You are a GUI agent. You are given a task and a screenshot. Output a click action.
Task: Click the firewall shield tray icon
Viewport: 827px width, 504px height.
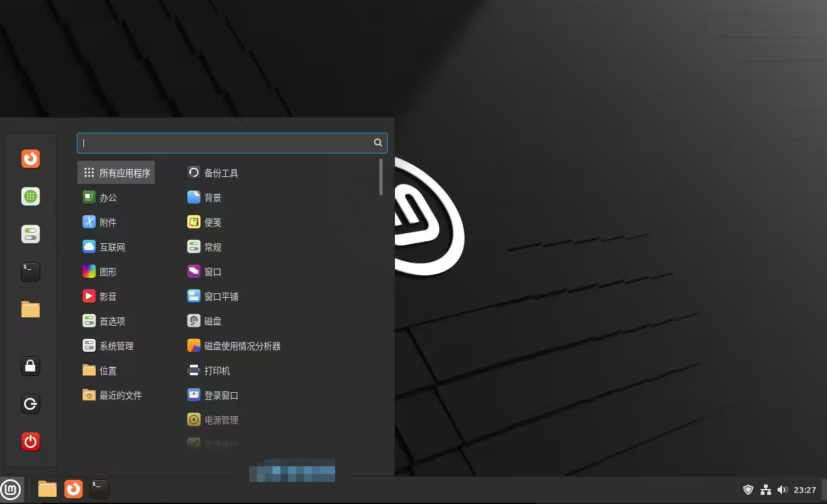coord(748,490)
